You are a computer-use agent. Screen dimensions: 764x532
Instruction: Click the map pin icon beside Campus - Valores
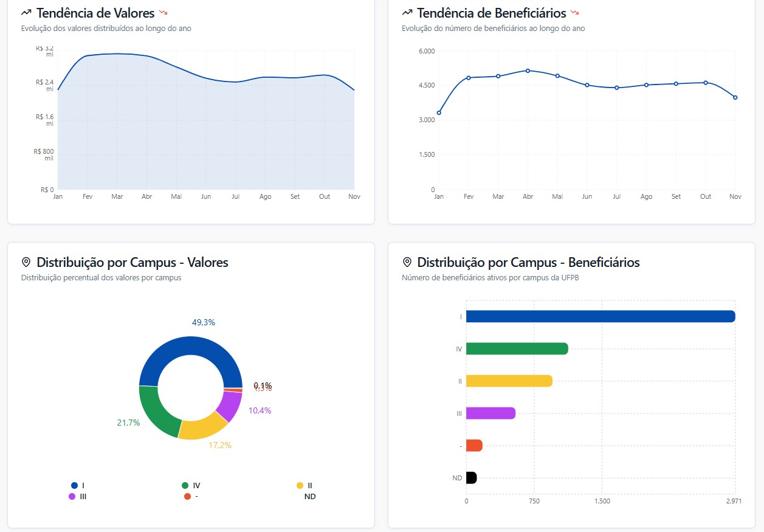click(x=26, y=262)
